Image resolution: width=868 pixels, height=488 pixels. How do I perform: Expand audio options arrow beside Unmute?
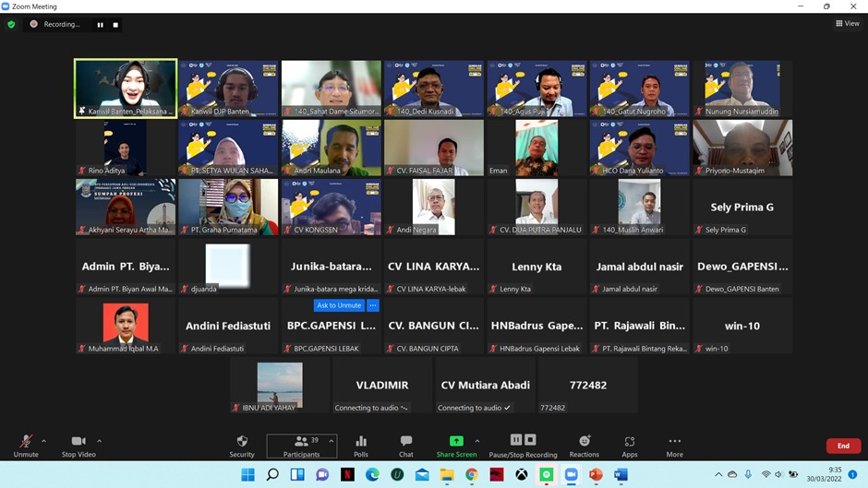click(x=44, y=441)
